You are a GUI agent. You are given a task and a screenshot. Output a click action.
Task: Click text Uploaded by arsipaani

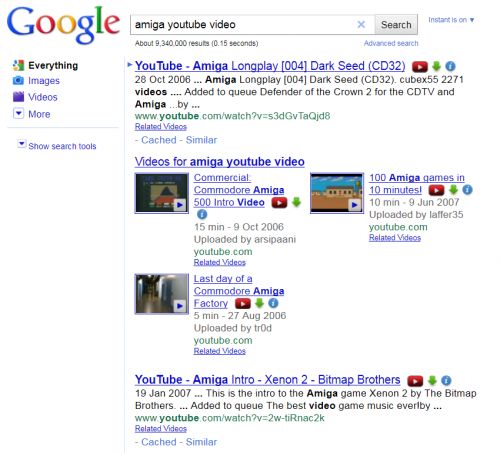click(x=245, y=239)
